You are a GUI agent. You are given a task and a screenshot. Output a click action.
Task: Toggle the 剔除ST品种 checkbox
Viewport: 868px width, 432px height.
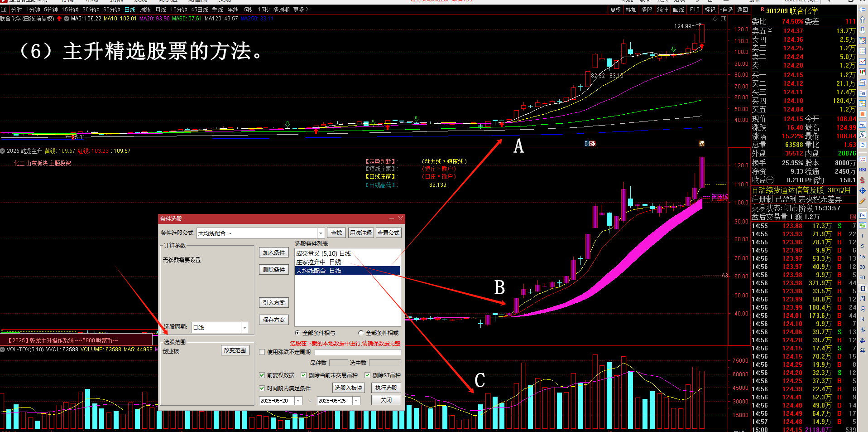[x=368, y=375]
